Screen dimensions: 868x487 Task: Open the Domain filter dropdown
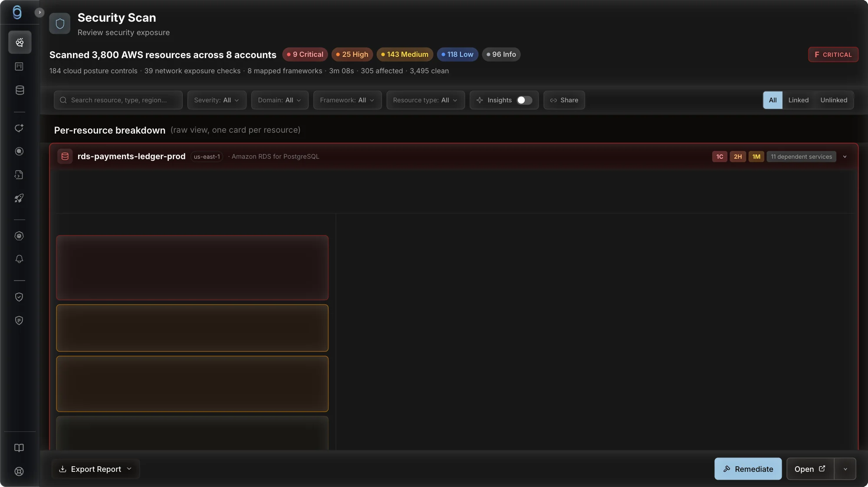coord(279,100)
